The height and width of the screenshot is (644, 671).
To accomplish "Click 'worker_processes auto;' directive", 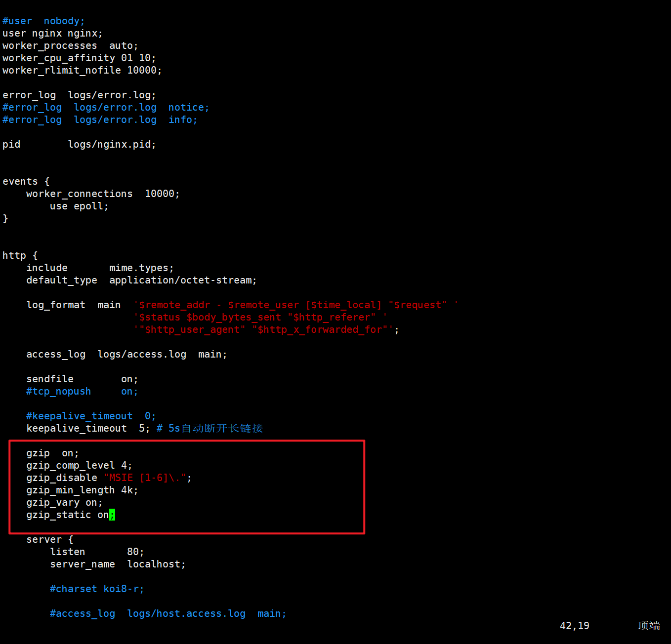I will click(70, 46).
